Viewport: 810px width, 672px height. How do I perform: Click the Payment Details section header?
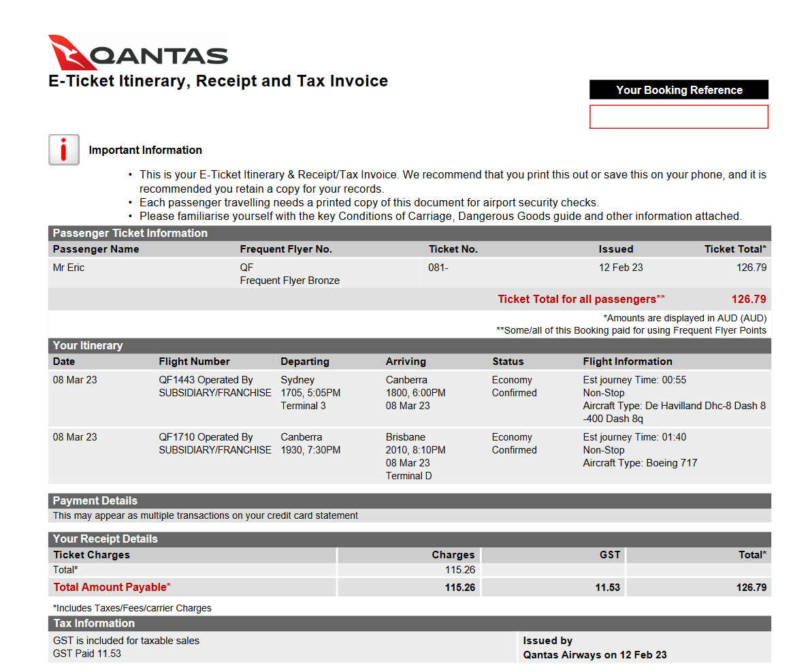(x=410, y=500)
